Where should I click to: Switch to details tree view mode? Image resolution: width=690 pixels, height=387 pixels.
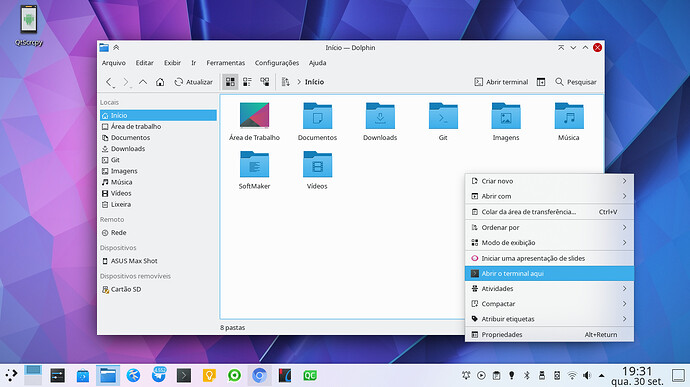[264, 82]
